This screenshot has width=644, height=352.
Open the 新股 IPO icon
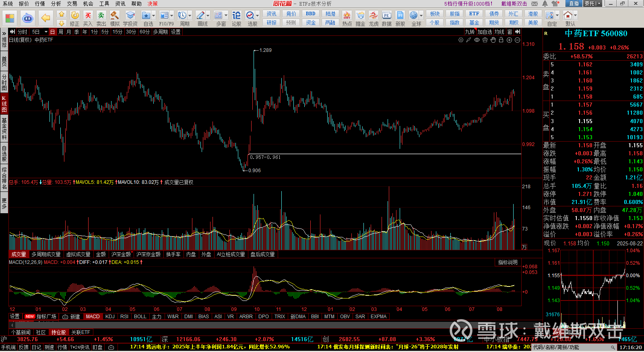coord(400,16)
